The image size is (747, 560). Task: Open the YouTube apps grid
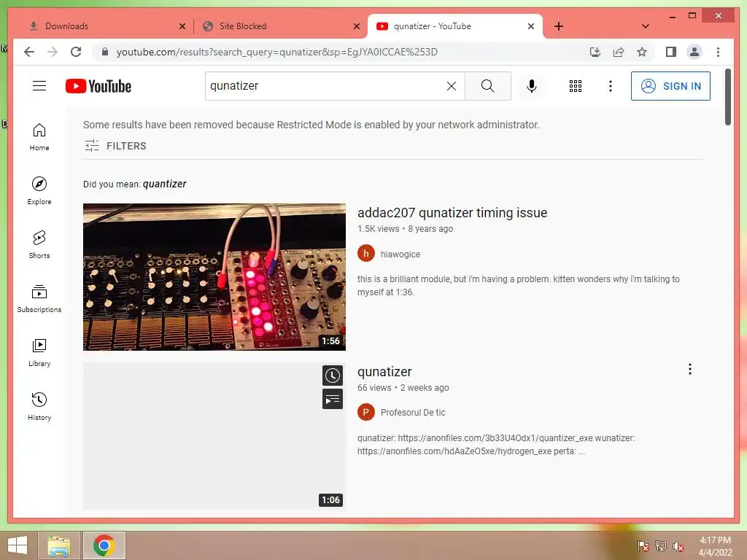click(x=575, y=86)
